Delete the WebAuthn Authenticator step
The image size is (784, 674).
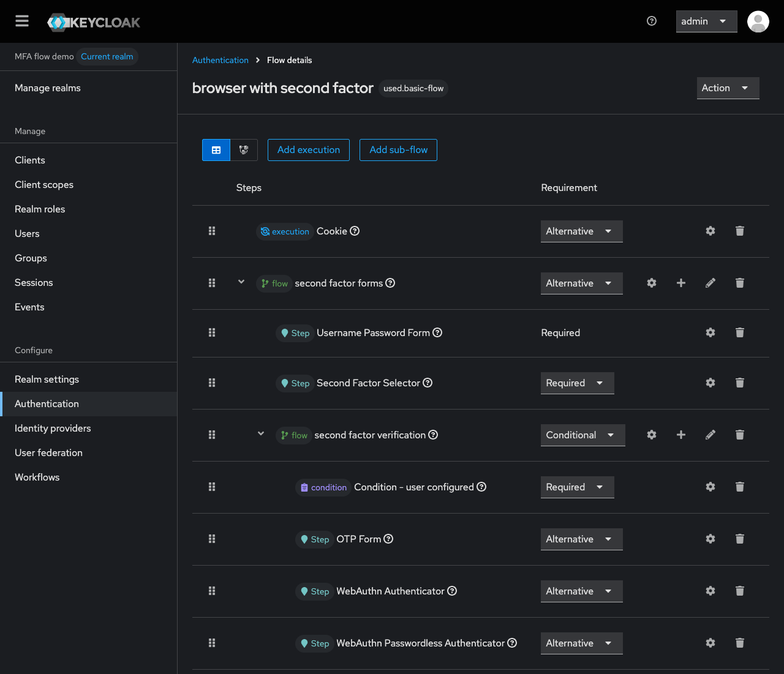tap(740, 591)
